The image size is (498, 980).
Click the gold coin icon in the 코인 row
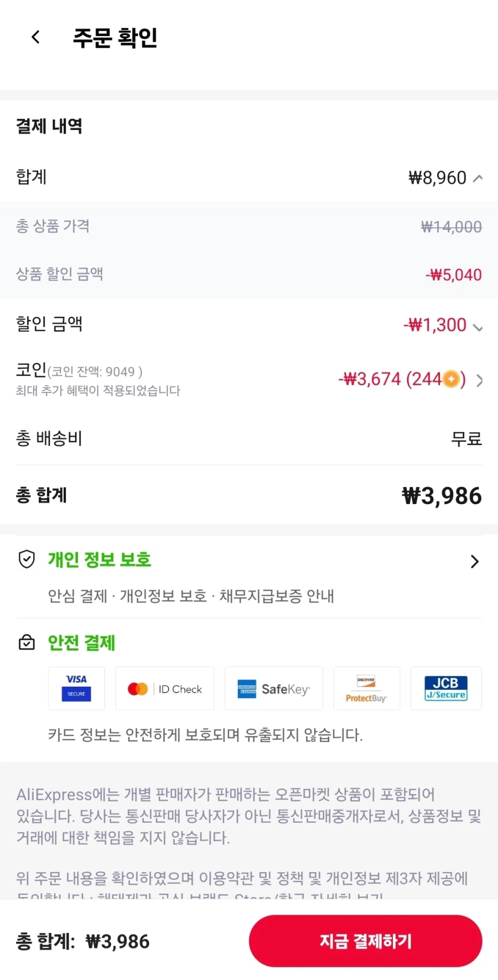(x=451, y=379)
